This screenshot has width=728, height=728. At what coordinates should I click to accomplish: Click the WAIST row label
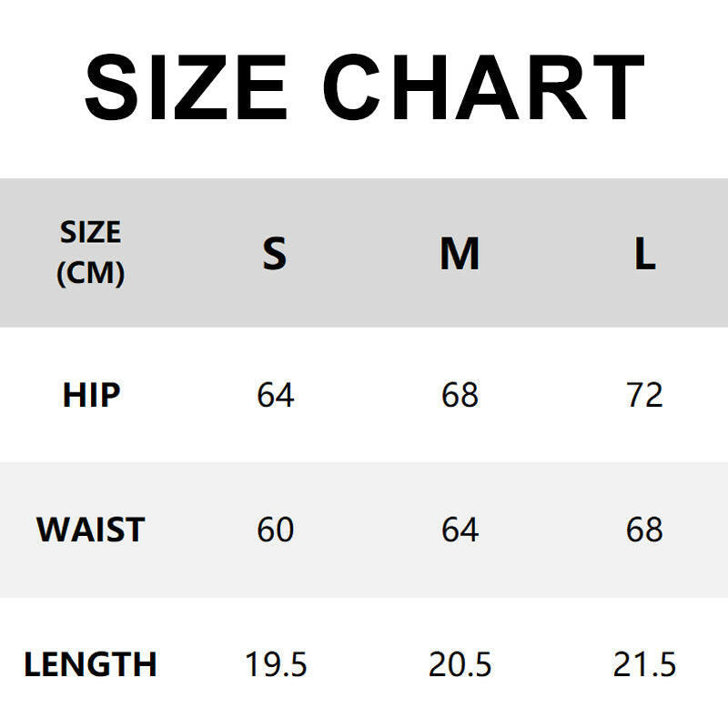point(90,530)
